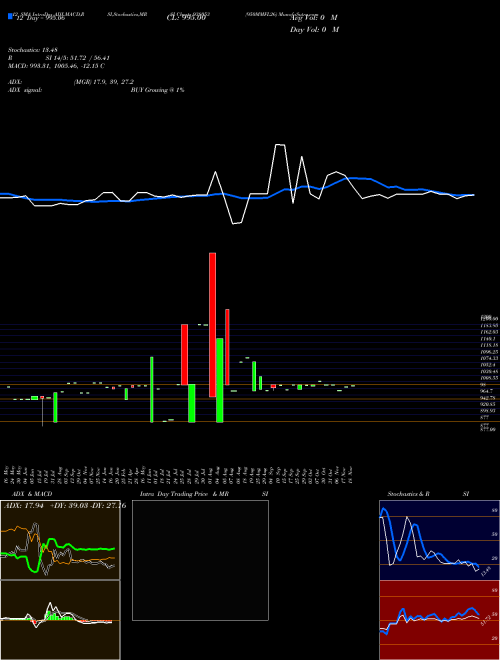The image size is (500, 660).
Task: Click the '12 Day = 995.06' label
Action: click(40, 18)
